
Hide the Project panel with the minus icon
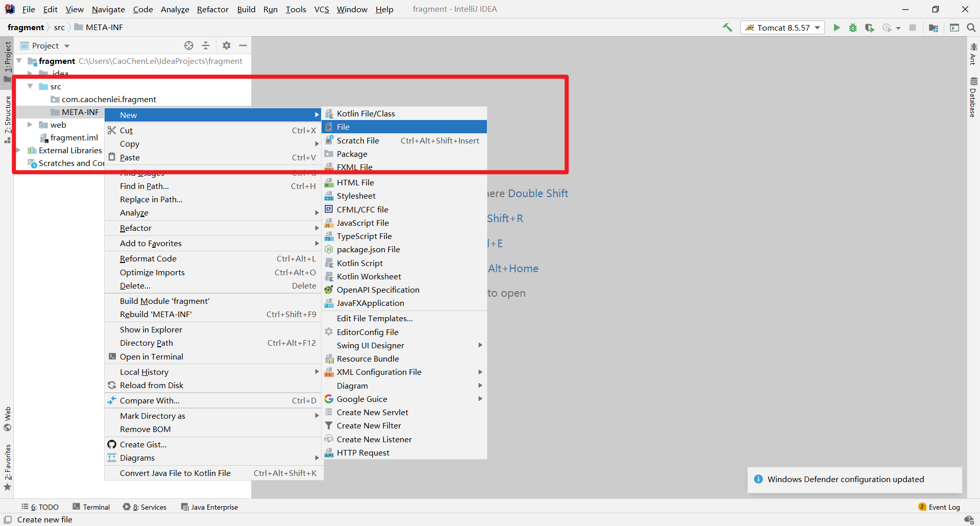click(243, 45)
